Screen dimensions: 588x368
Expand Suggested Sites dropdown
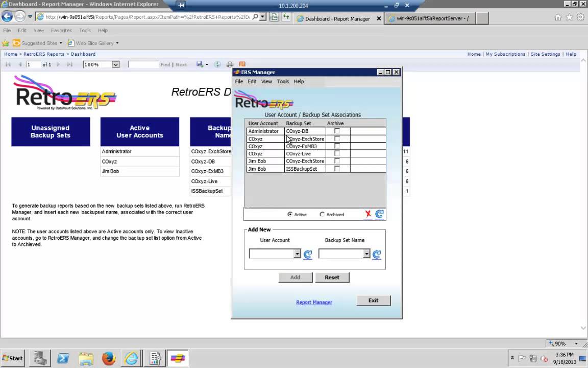[x=61, y=43]
